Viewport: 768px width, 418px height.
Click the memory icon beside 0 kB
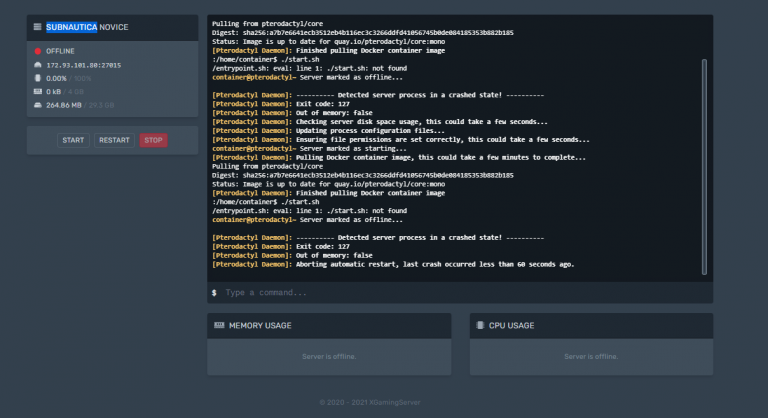pos(38,91)
